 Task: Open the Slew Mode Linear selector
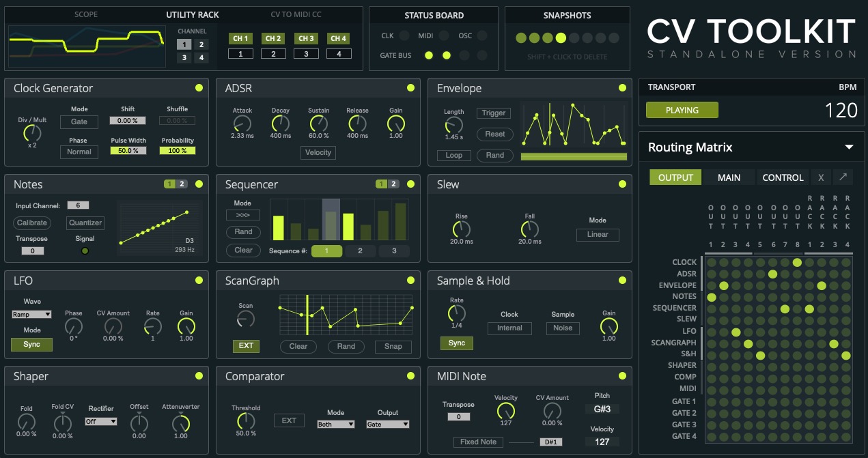click(598, 234)
